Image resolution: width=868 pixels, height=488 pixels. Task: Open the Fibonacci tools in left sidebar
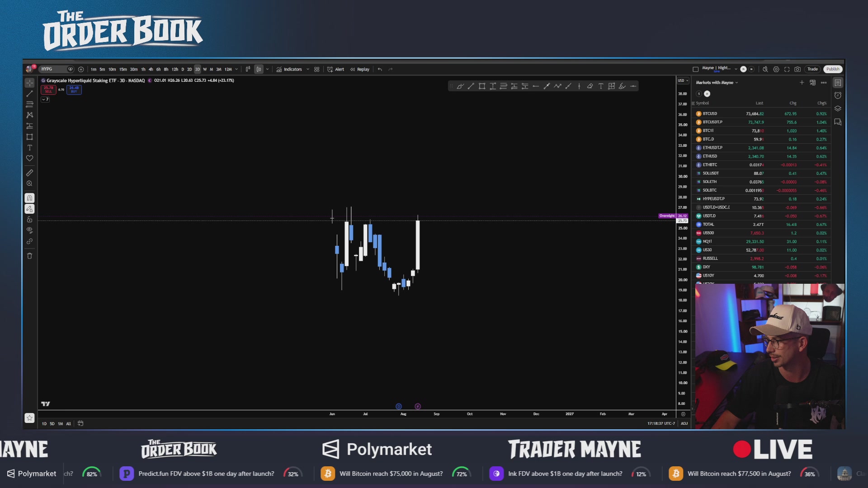tap(29, 104)
